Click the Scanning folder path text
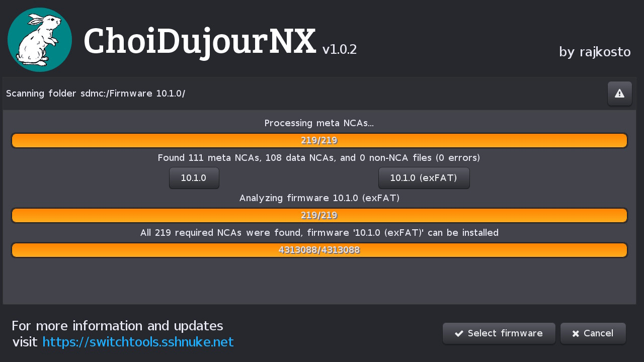The image size is (644, 362). [96, 94]
